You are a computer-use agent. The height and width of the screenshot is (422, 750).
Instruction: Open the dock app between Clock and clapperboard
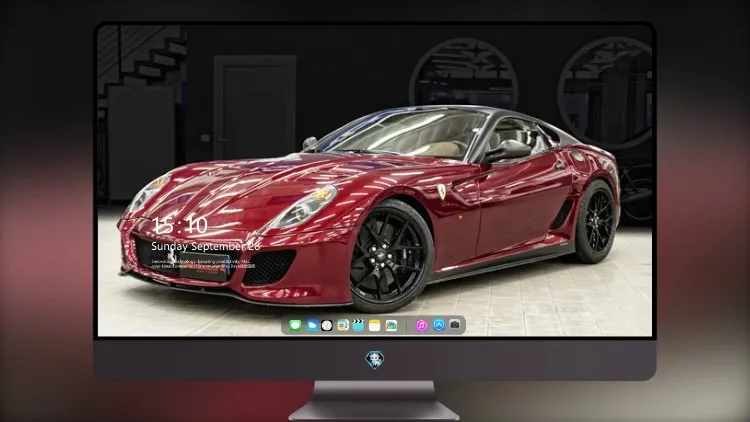(342, 325)
